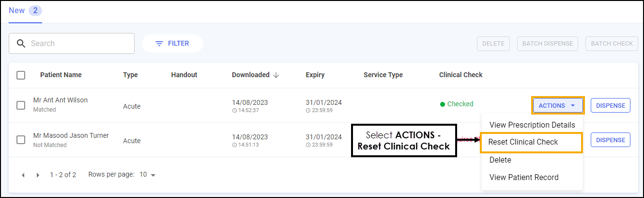Click clock icon beside 14:52:37 download time
Viewport: 644px width, 198px height.
[234, 110]
